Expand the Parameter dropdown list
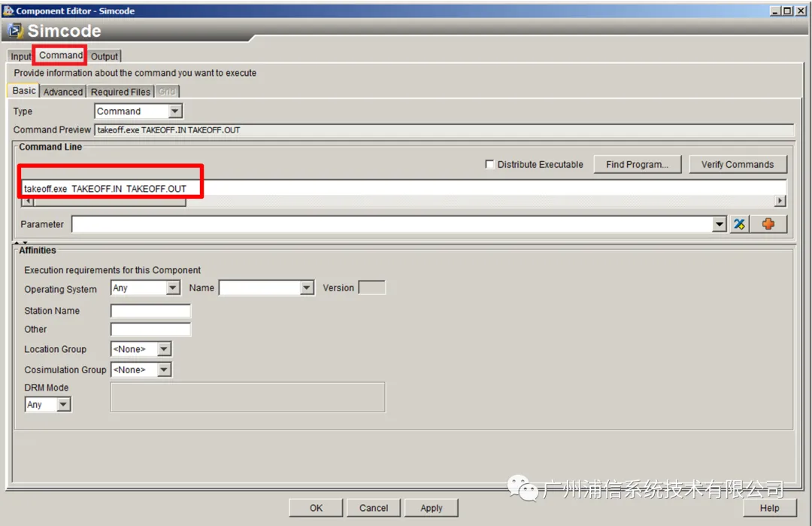The height and width of the screenshot is (526, 812). [720, 224]
